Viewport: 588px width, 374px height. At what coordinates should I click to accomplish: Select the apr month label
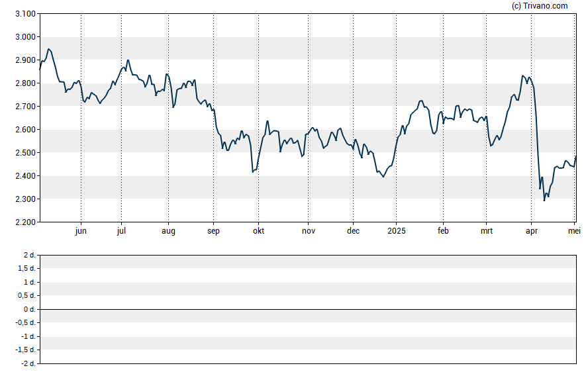click(x=531, y=231)
